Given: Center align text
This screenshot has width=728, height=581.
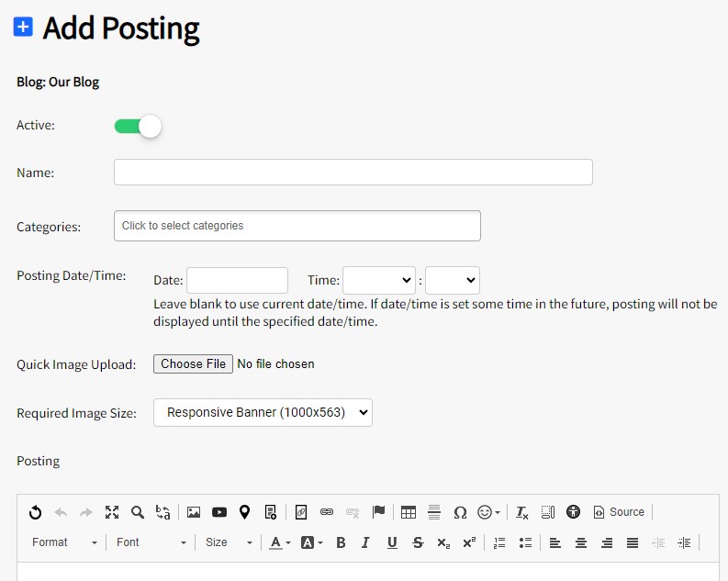Looking at the screenshot, I should coord(581,542).
